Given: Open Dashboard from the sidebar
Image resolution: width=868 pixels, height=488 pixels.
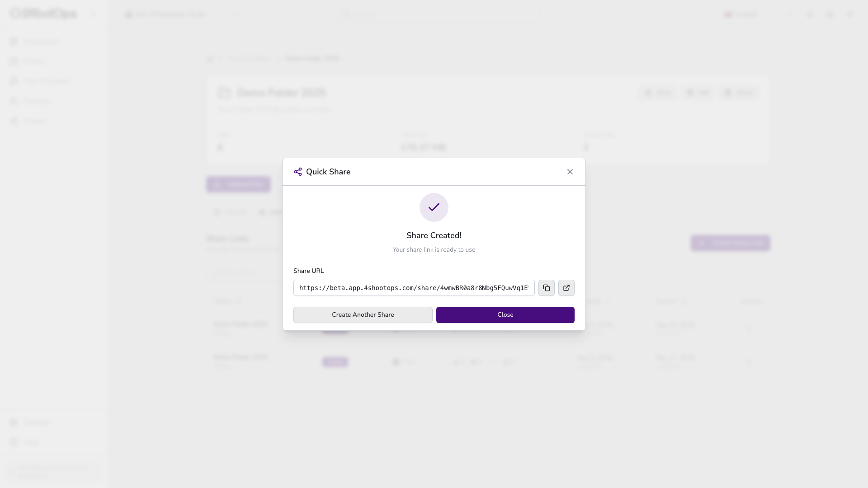Looking at the screenshot, I should (x=41, y=42).
